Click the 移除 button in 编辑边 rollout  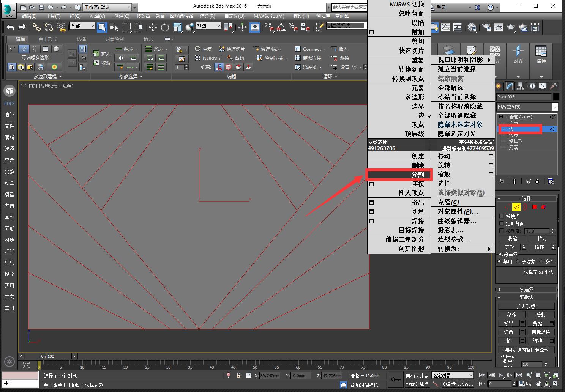point(511,315)
